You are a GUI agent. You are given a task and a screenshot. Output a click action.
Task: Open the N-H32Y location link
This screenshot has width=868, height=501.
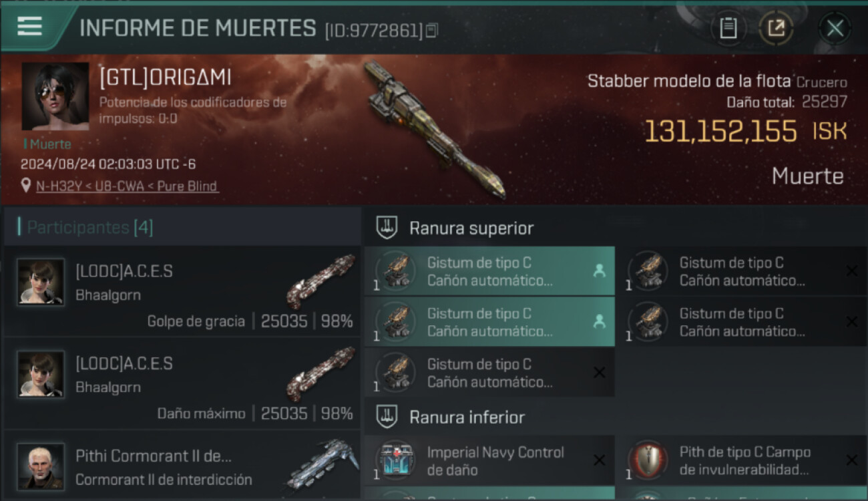coord(127,186)
